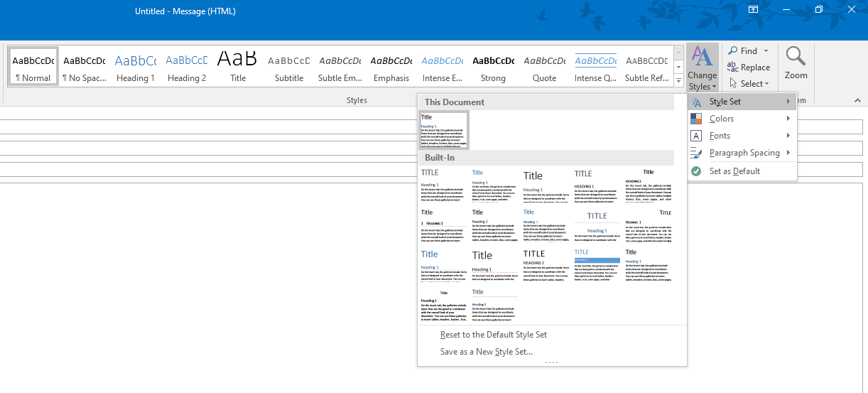868x393 pixels.
Task: Apply the Heading 1 style
Action: click(135, 67)
